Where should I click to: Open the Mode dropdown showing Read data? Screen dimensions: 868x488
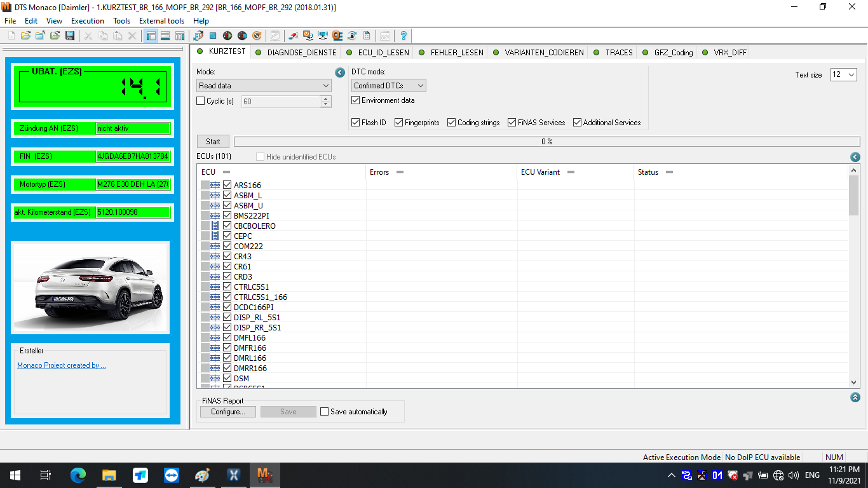click(264, 85)
